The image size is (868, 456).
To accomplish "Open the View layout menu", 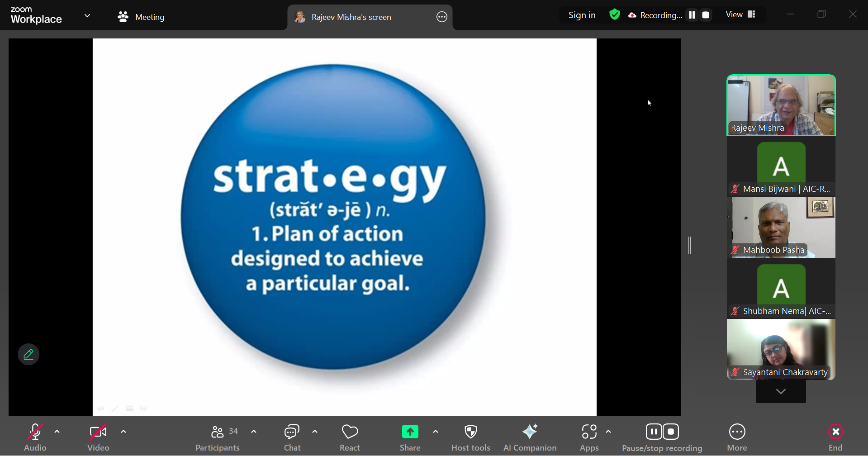I will point(740,14).
